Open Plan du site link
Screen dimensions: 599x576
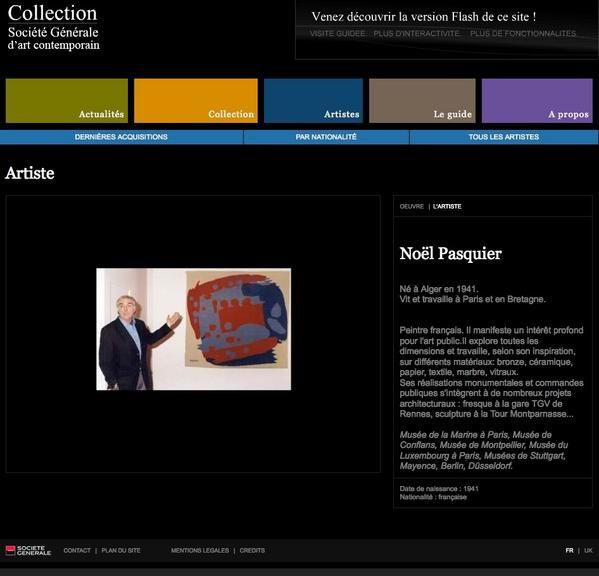tap(121, 550)
